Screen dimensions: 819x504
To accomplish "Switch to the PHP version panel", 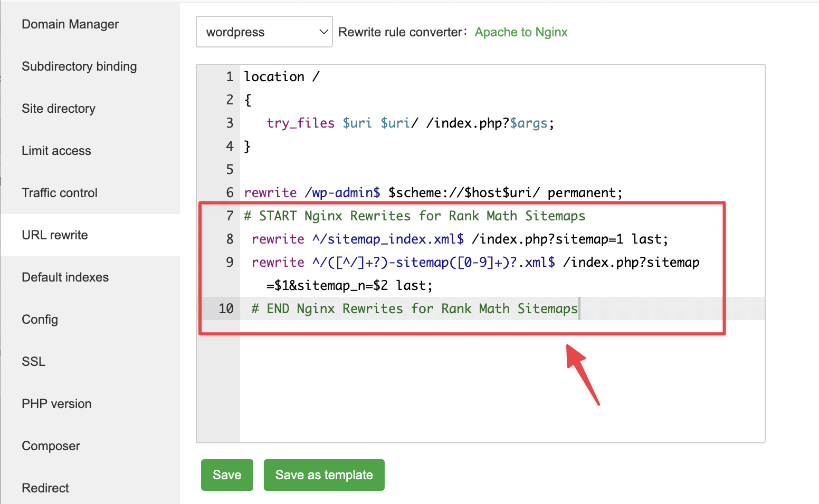I will click(56, 404).
